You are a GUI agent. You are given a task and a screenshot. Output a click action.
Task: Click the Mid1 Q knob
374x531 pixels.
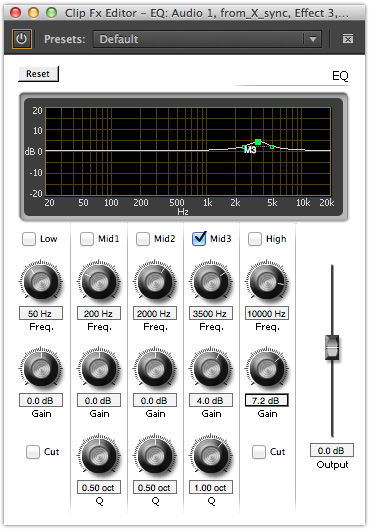tap(99, 455)
